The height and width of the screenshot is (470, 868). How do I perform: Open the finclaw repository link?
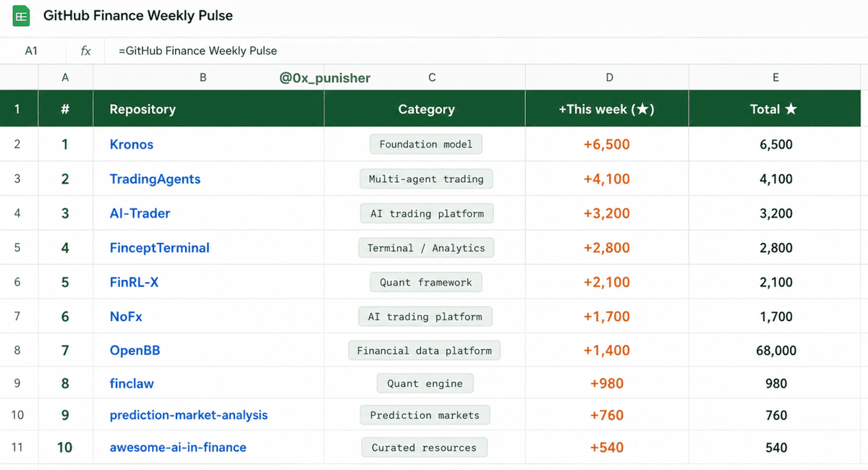pyautogui.click(x=132, y=383)
